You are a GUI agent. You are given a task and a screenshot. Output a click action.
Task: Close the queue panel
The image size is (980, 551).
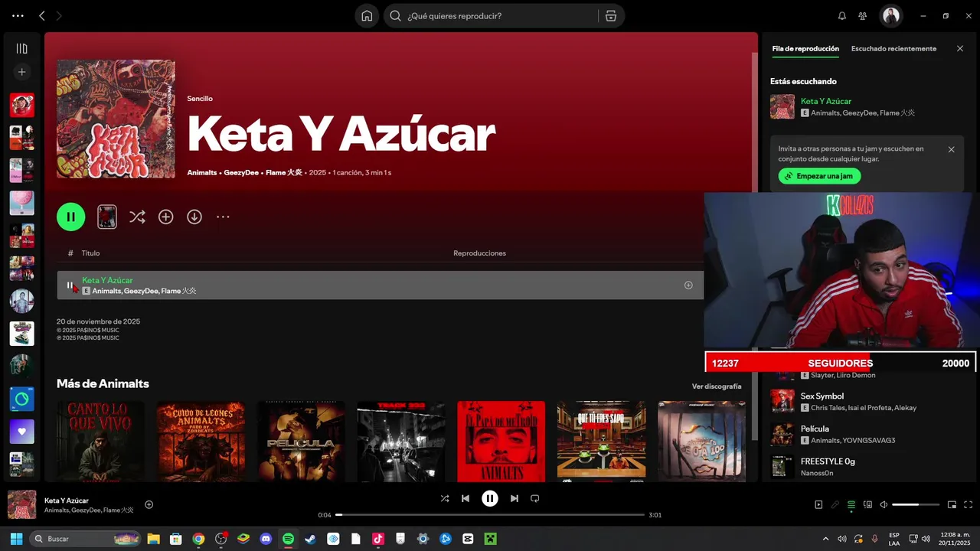(x=960, y=49)
